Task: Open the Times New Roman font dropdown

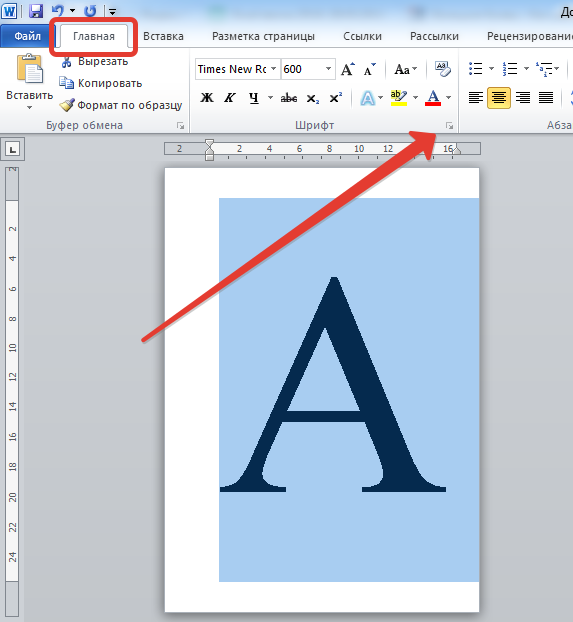Action: tap(273, 69)
